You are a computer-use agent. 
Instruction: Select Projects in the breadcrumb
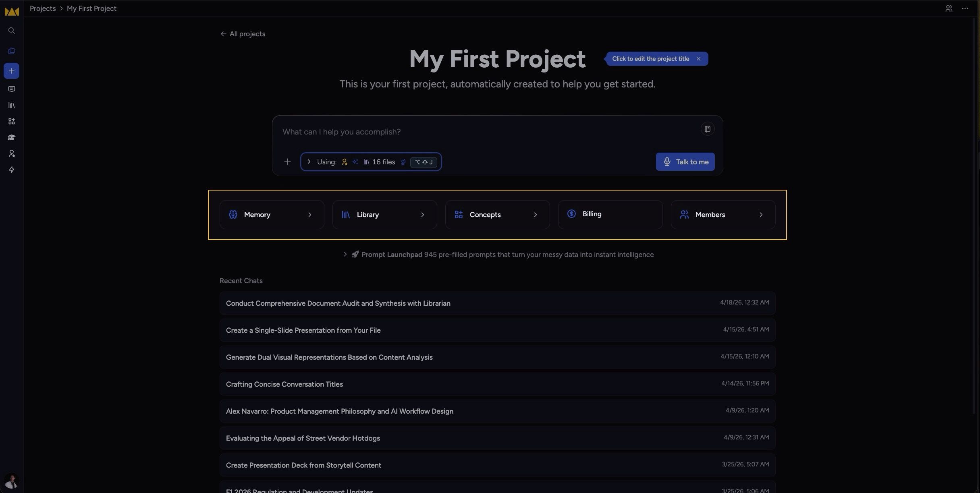[x=43, y=8]
